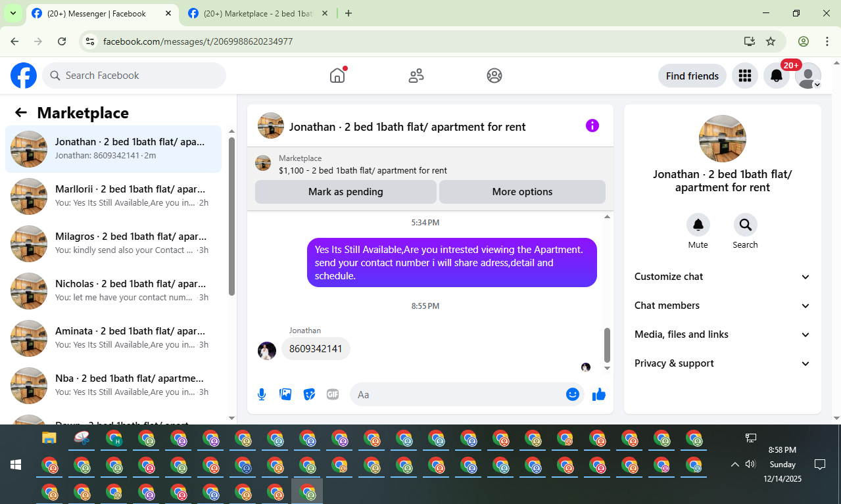Record a voice clip with microphone icon

[x=262, y=394]
